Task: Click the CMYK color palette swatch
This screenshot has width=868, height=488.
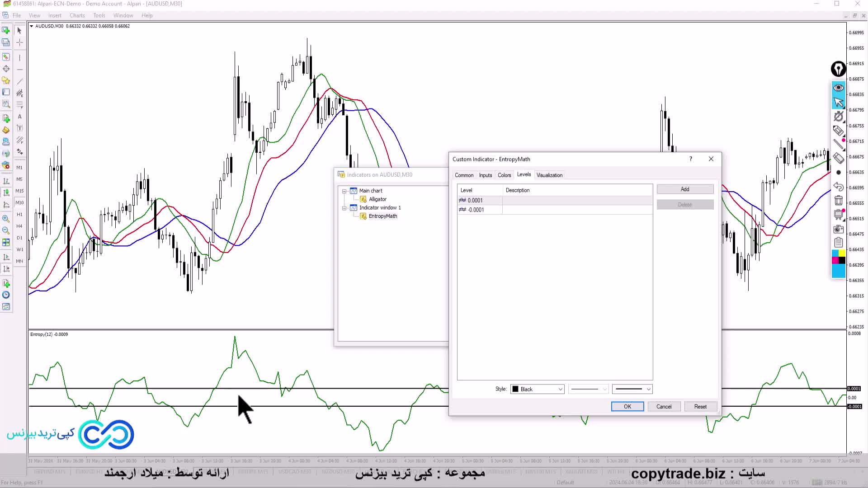Action: (x=838, y=257)
